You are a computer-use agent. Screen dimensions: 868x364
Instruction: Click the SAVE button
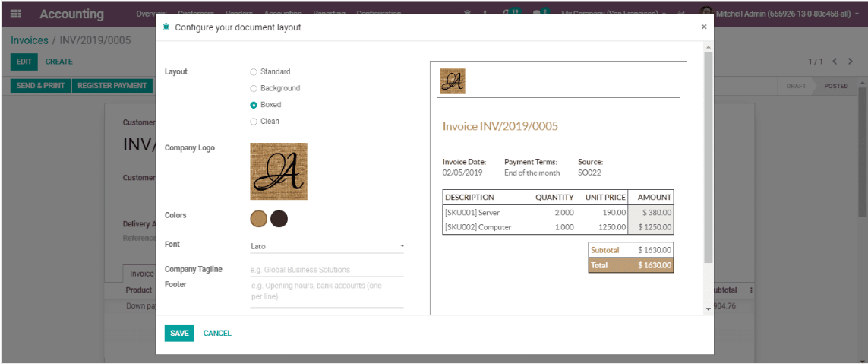pos(179,333)
